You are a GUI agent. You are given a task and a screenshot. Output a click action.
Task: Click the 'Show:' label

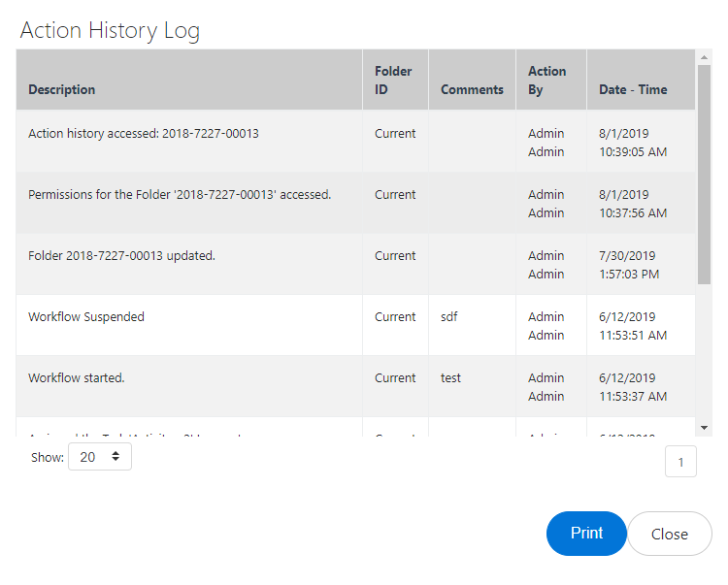point(48,457)
